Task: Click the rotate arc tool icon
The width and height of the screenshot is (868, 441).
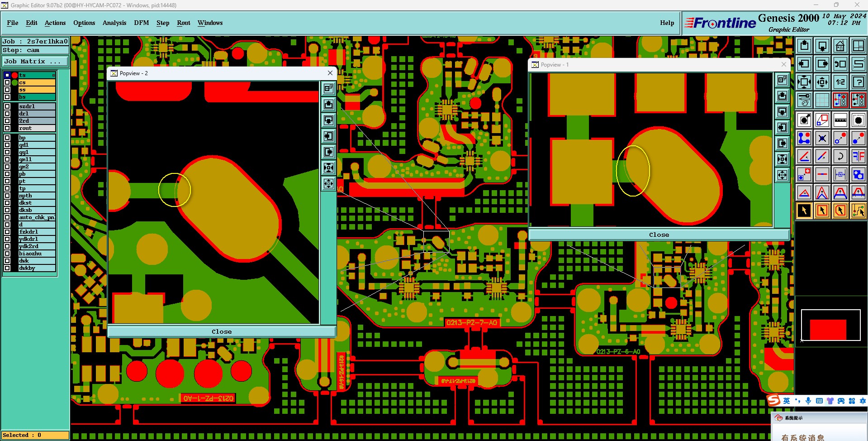Action: pyautogui.click(x=840, y=156)
